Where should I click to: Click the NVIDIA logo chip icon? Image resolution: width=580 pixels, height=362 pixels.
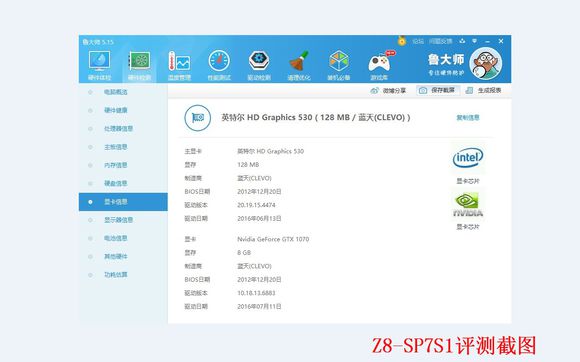[468, 204]
